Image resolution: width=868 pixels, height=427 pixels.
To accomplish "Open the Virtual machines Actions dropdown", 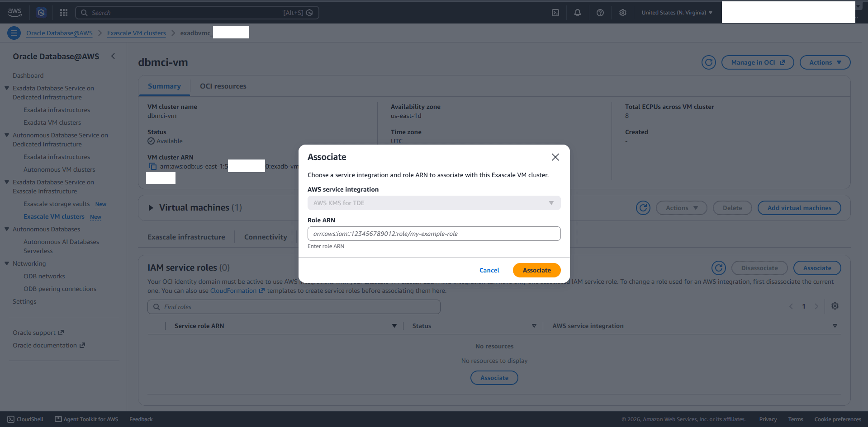I will pos(682,208).
